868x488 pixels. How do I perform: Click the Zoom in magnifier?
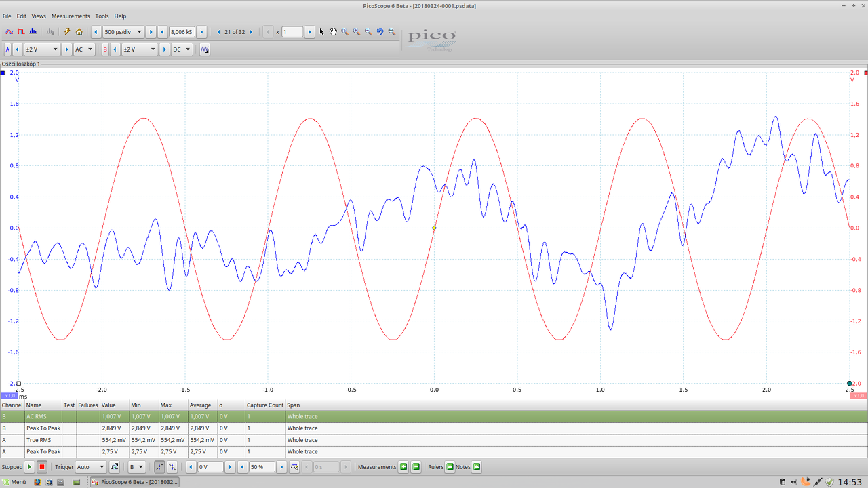coord(357,32)
